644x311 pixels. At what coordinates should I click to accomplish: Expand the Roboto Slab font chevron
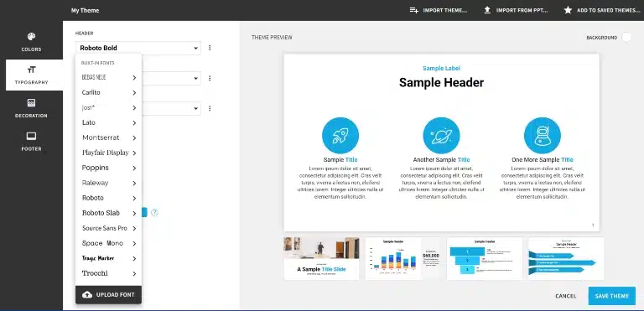click(x=134, y=213)
